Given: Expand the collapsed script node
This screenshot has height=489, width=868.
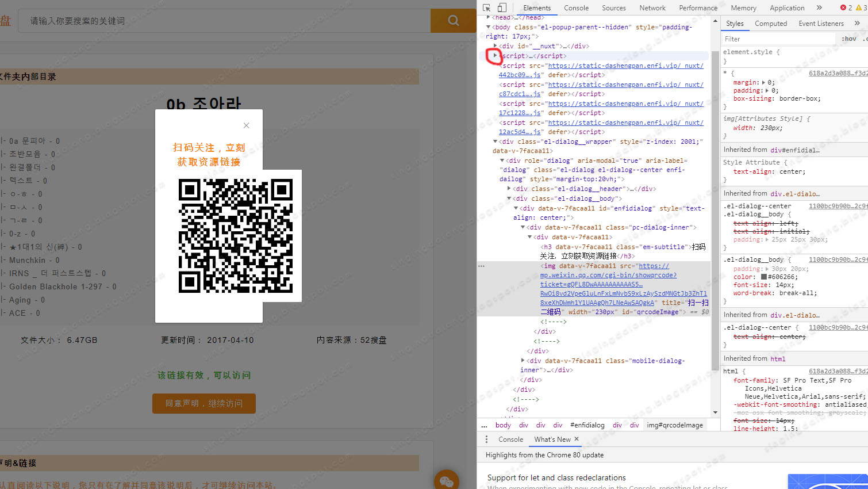Looking at the screenshot, I should (x=495, y=56).
